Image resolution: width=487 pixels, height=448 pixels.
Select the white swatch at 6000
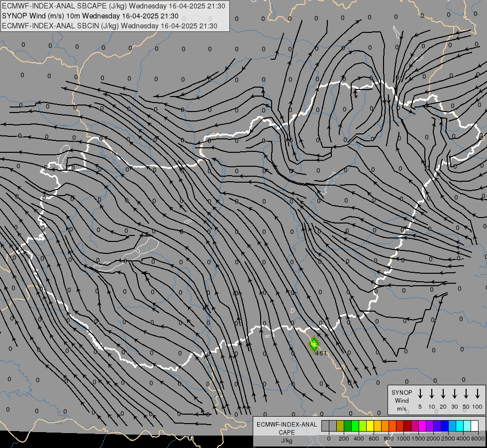tap(475, 426)
